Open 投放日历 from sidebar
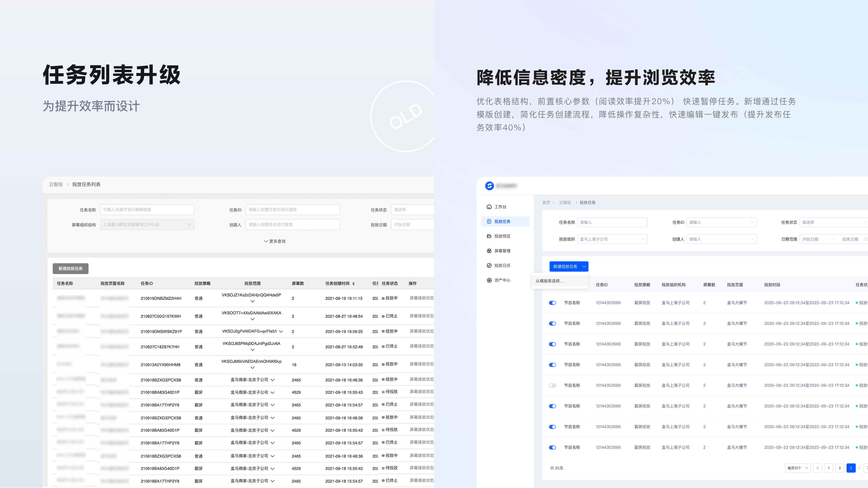 tap(499, 265)
